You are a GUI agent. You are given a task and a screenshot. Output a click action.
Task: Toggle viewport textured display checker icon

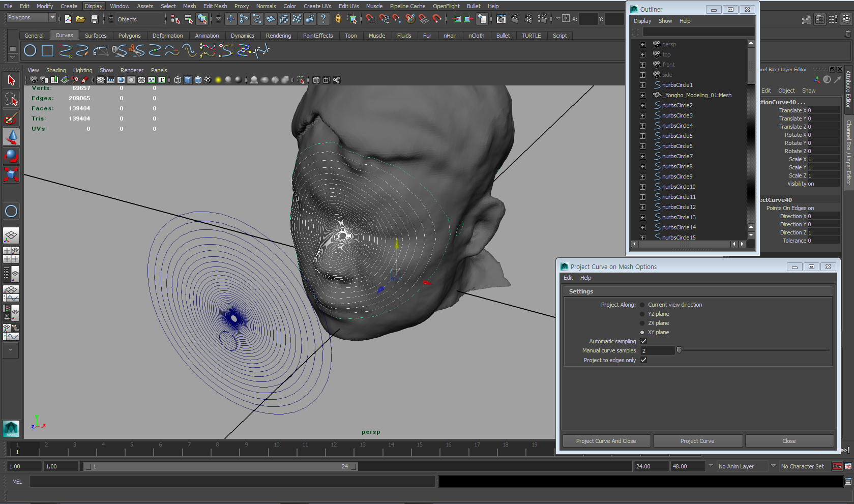(208, 80)
